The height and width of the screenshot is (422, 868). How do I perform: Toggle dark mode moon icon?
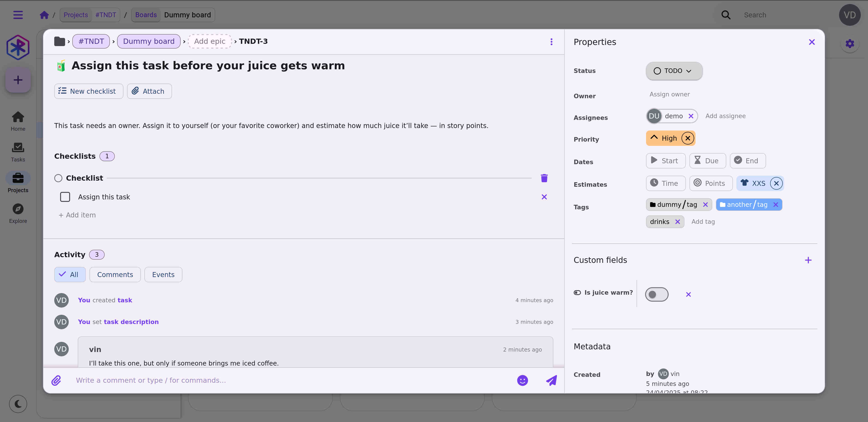pos(18,404)
